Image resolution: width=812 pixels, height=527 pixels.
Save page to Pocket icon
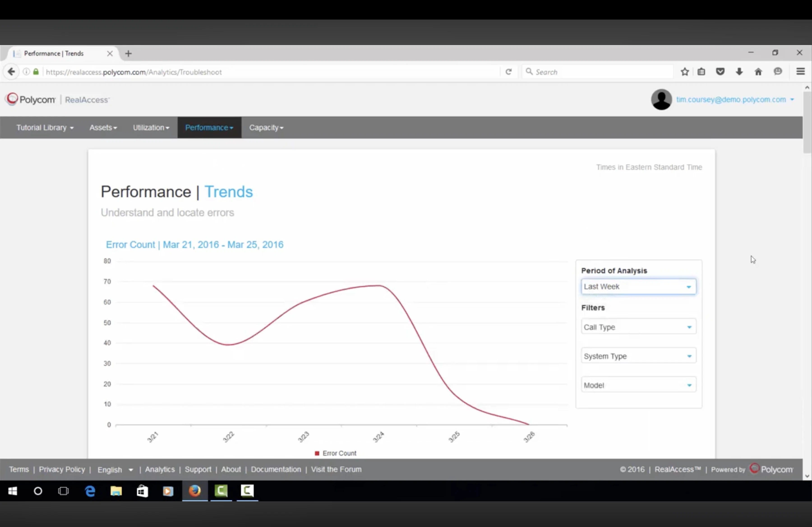pos(720,72)
